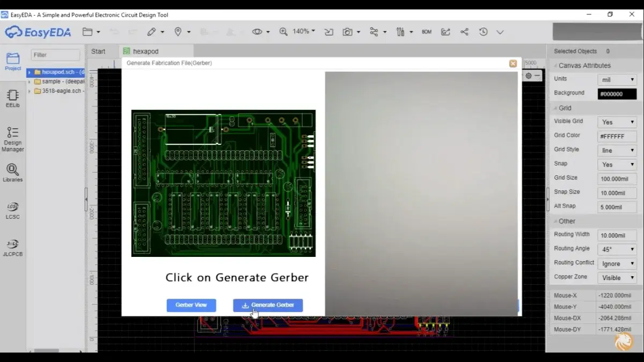Open the Design Manager panel
This screenshot has height=362, width=644.
[x=12, y=139]
